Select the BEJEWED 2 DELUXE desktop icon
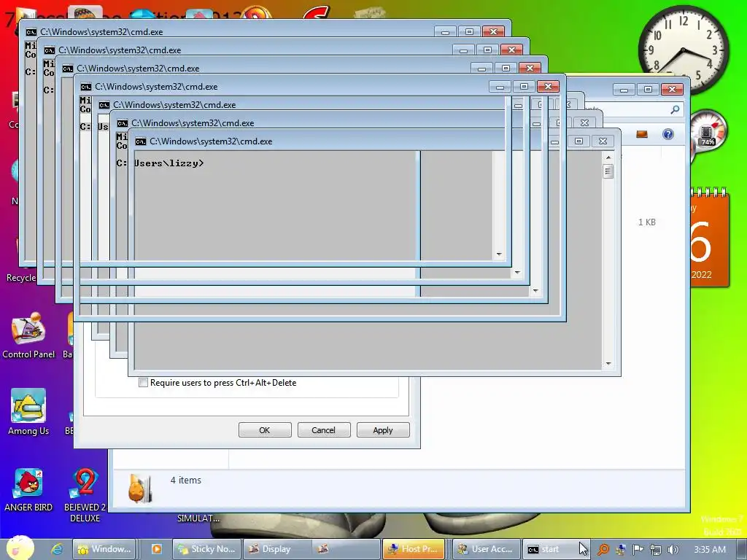Viewport: 747px width, 560px height. [85, 495]
